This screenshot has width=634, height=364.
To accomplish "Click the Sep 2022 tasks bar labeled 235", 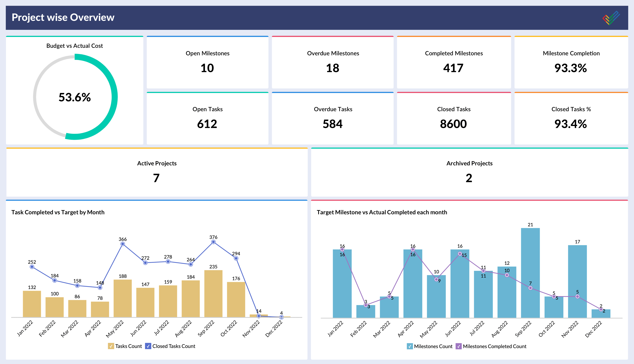I will point(213,294).
